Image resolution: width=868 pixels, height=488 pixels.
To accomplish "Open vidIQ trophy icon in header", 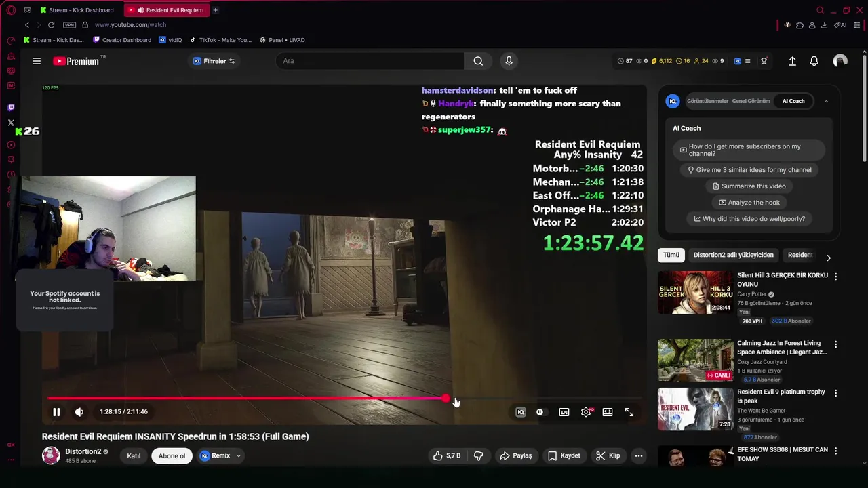I will (x=764, y=61).
